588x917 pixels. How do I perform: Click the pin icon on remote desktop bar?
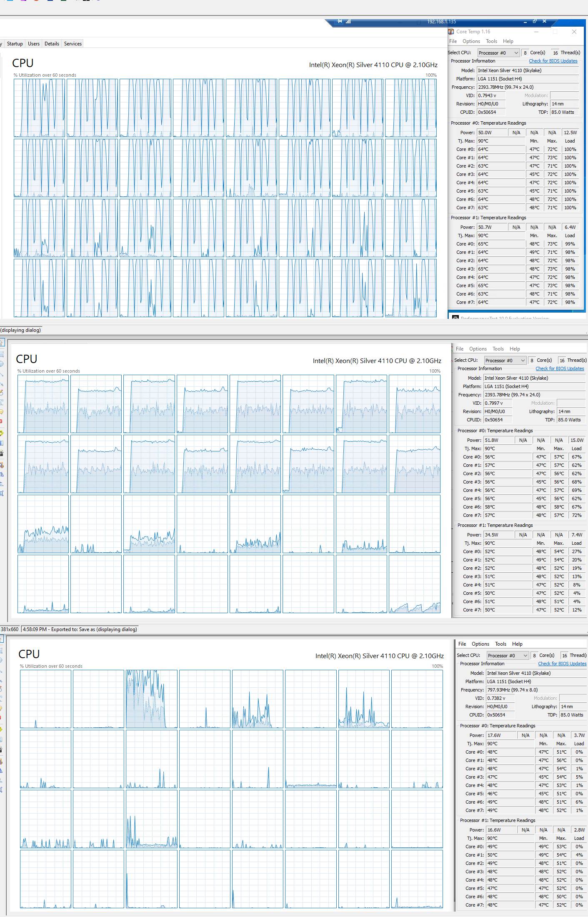[340, 21]
